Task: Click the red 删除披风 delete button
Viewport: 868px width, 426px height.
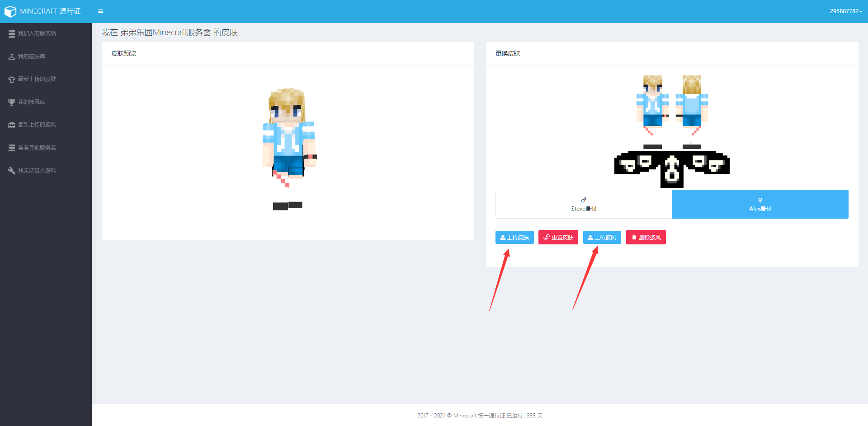Action: (x=646, y=238)
